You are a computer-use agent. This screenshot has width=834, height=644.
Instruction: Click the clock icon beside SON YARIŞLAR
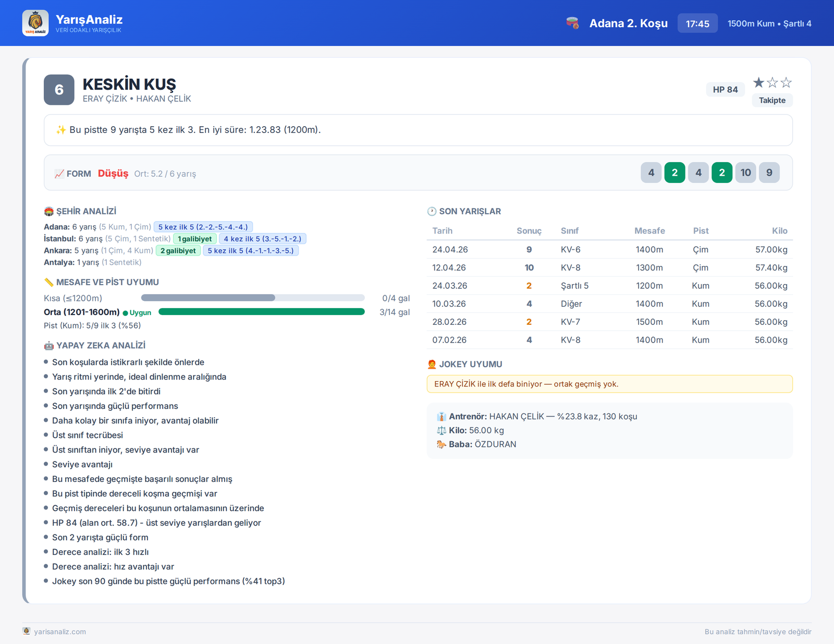[x=432, y=211]
